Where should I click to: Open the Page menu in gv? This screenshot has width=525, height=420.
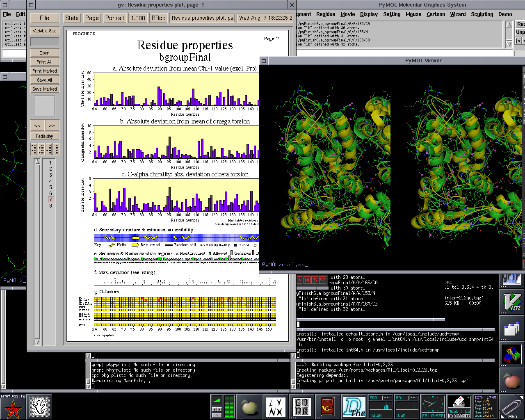coord(92,18)
